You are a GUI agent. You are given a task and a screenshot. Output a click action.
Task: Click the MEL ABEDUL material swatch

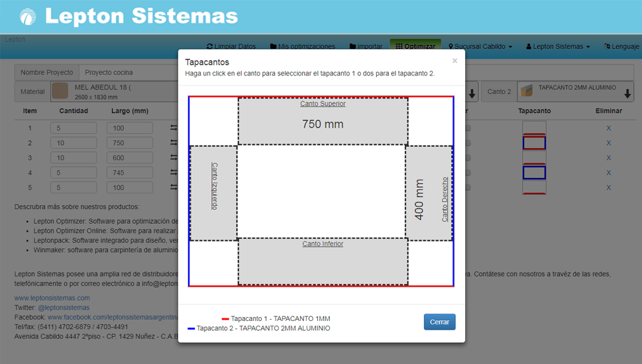click(x=60, y=91)
